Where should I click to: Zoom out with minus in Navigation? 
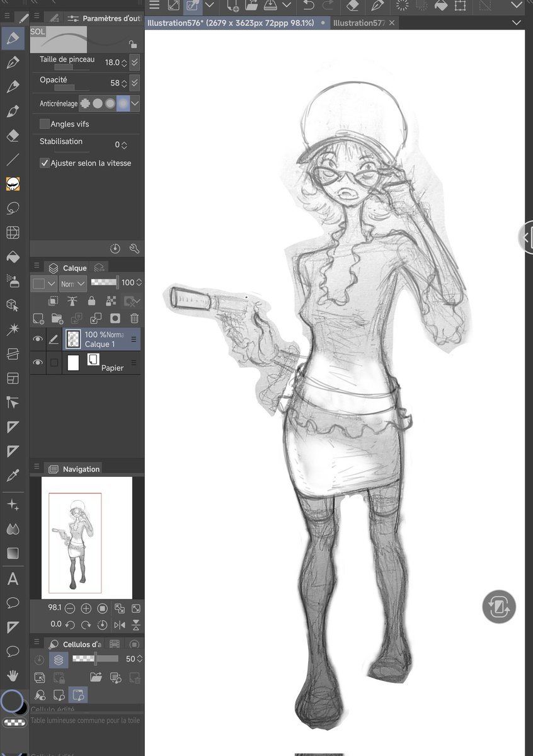(70, 609)
